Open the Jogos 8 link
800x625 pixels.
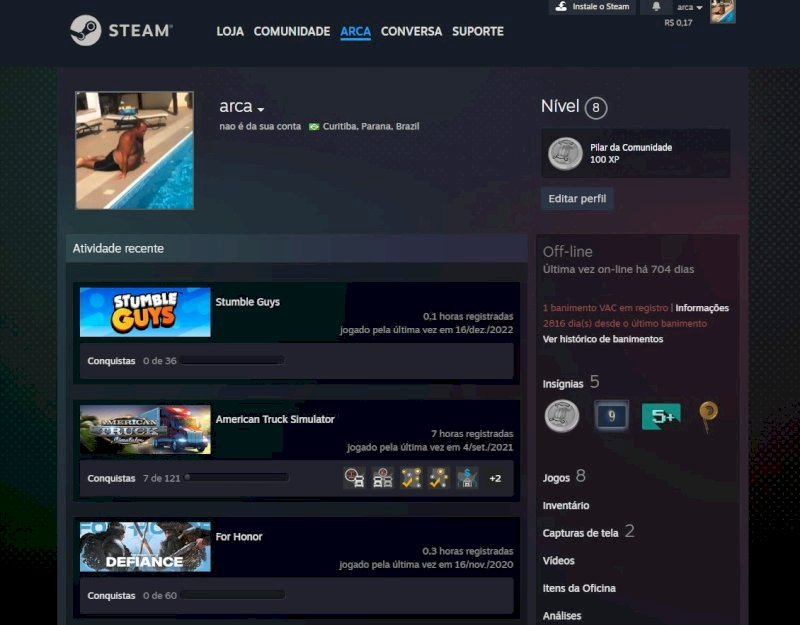(x=564, y=477)
